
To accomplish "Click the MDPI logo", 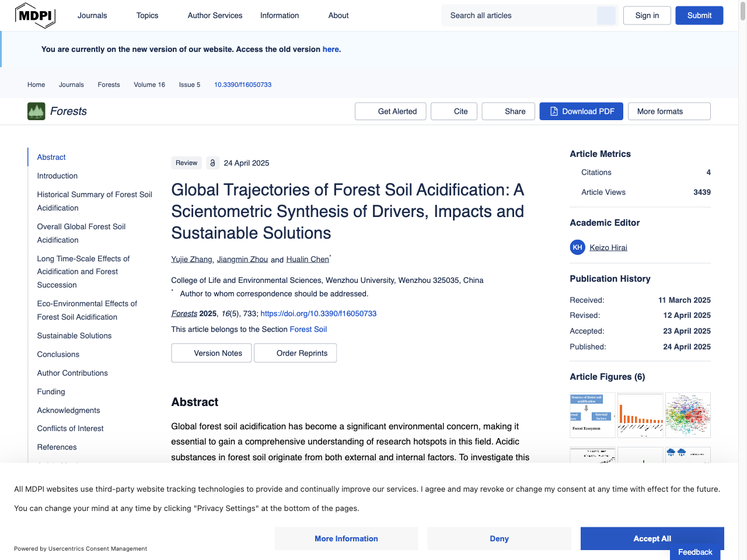I will [x=35, y=16].
